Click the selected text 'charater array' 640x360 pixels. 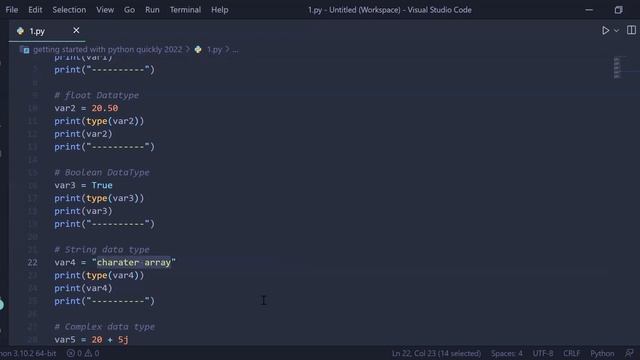point(133,262)
